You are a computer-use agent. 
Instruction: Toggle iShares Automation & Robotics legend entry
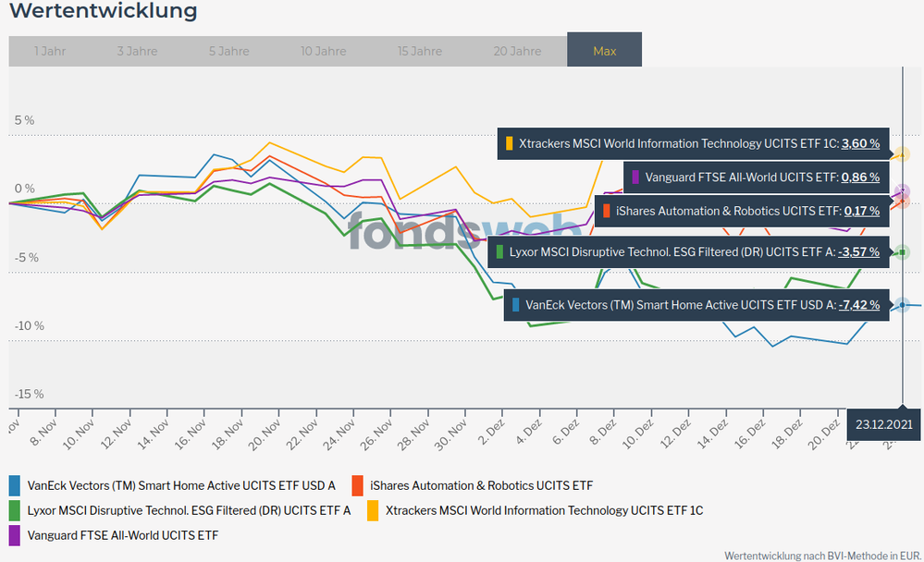coord(481,485)
